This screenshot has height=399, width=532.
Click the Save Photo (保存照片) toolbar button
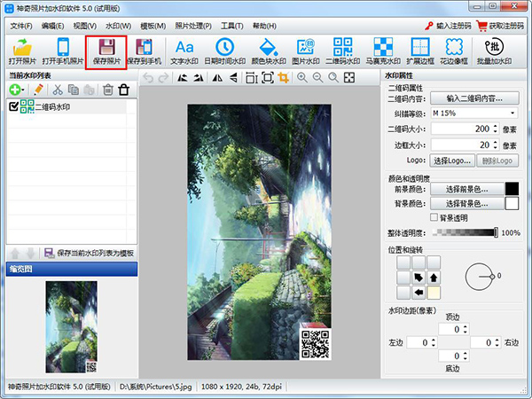[x=106, y=51]
